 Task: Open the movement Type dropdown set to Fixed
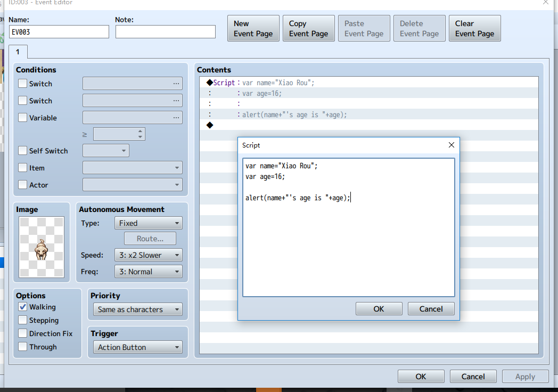point(149,223)
